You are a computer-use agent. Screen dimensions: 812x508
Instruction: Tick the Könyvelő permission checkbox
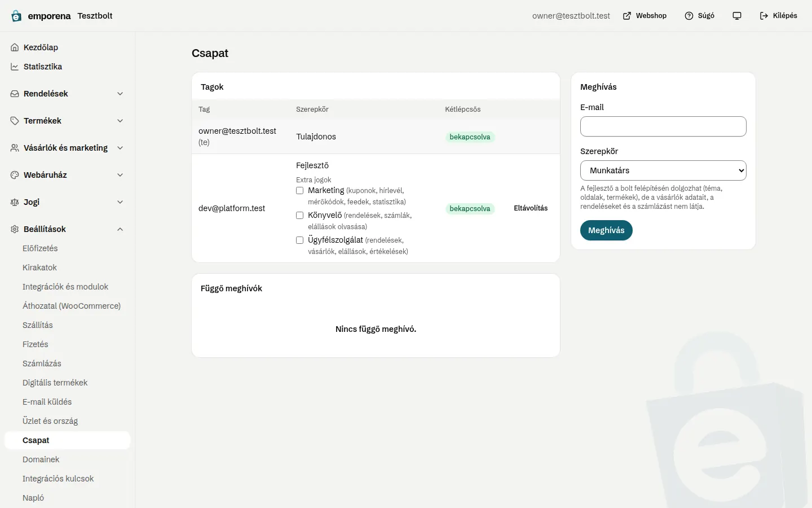(x=300, y=216)
